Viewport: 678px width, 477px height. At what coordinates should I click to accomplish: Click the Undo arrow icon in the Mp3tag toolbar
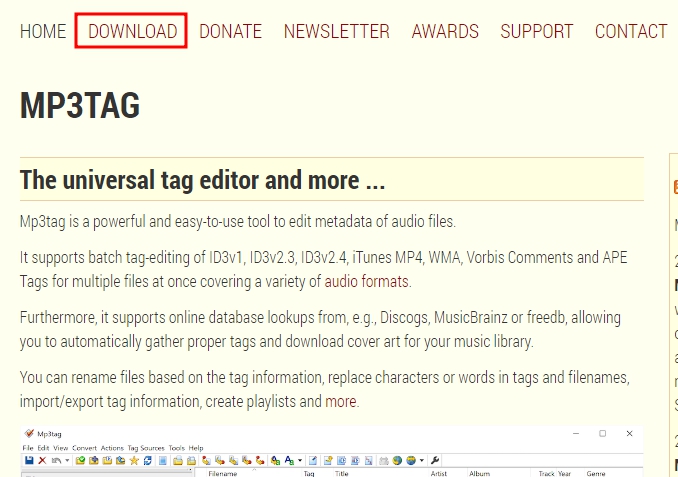(56, 460)
